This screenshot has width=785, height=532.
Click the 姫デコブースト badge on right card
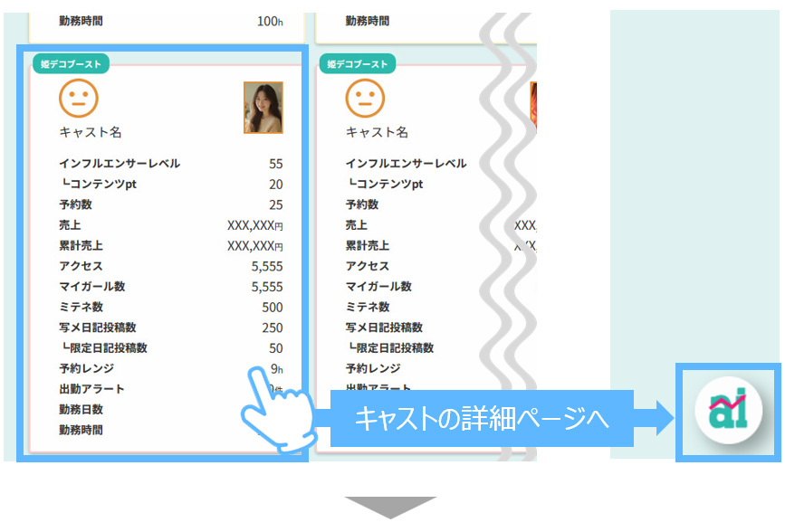pos(359,64)
